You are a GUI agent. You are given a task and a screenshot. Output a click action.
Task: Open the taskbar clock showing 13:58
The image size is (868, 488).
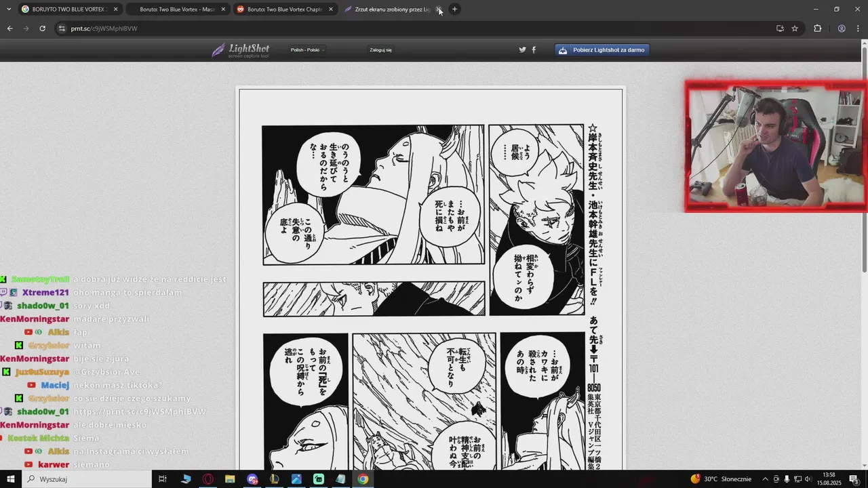click(829, 479)
